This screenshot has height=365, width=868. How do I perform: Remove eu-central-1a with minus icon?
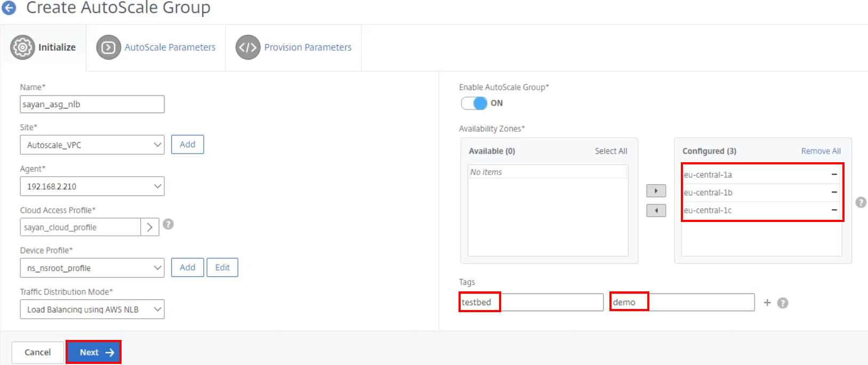834,174
